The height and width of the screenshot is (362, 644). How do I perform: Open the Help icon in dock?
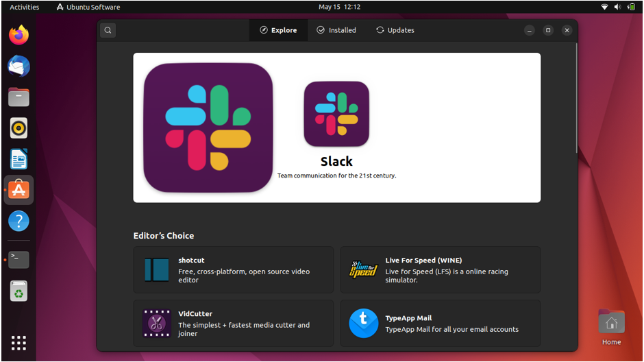pyautogui.click(x=18, y=221)
